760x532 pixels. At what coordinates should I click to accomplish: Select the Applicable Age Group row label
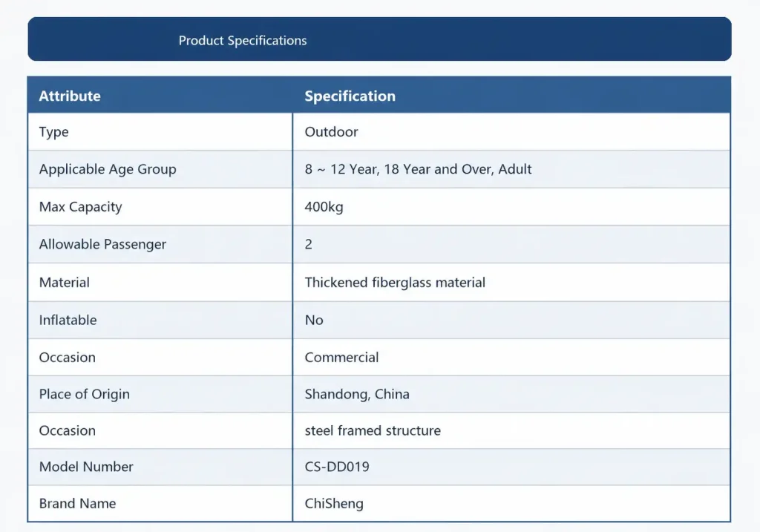[x=108, y=169]
